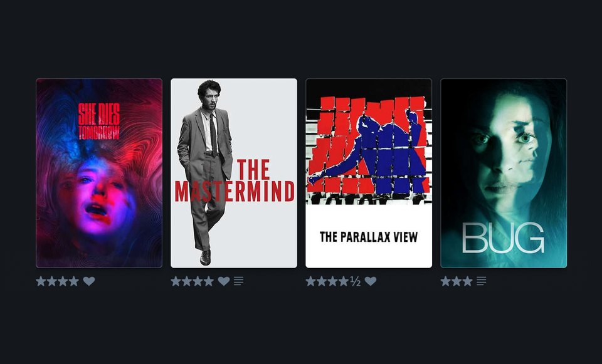Click three-star rating under Bug
The width and height of the screenshot is (602, 364).
[457, 281]
